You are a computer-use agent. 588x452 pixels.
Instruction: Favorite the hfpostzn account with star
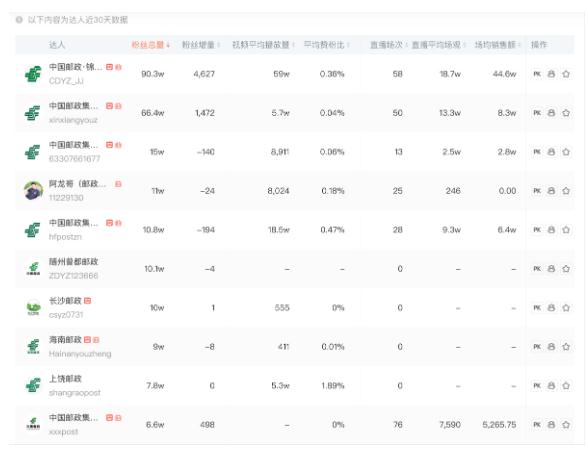pyautogui.click(x=566, y=230)
